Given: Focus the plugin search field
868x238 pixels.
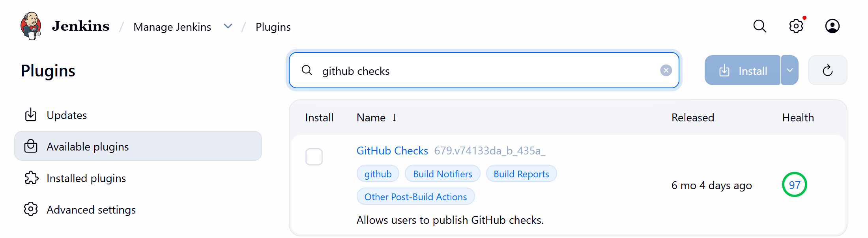Looking at the screenshot, I should click(484, 71).
